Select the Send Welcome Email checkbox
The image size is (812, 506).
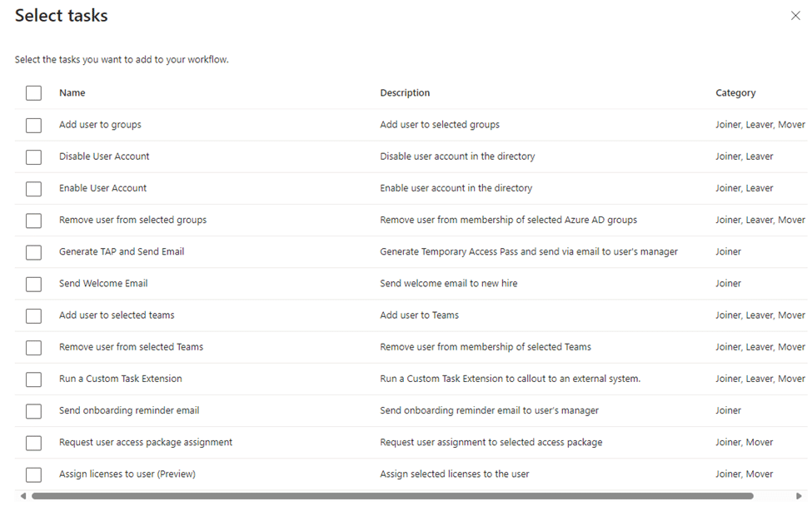coord(33,284)
